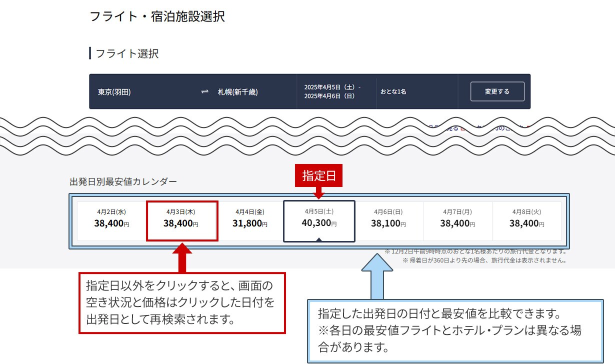This screenshot has width=615, height=364.
Task: Click the red 指定日 label
Action: (x=318, y=176)
